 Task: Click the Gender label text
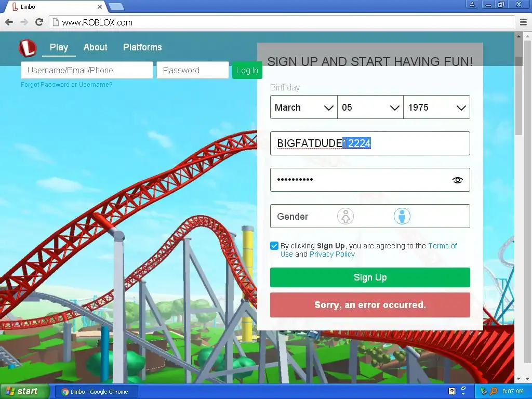click(292, 217)
